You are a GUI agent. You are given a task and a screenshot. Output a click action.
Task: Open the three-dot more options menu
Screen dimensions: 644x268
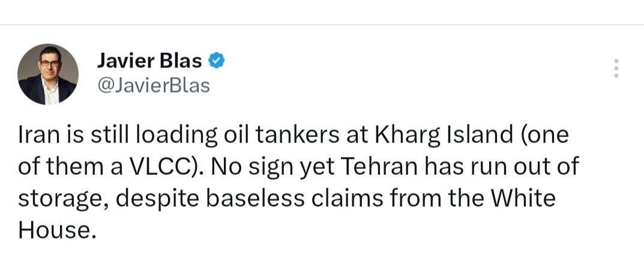coord(616,68)
